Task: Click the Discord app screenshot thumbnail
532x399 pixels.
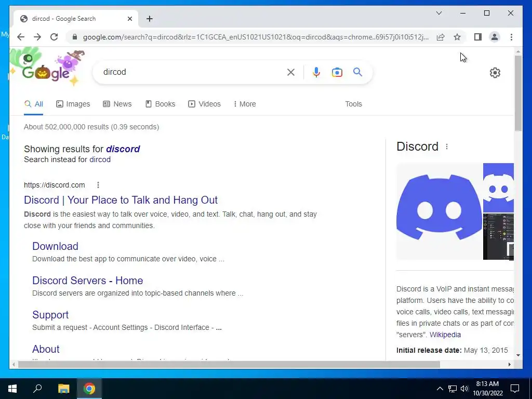Action: (498, 236)
